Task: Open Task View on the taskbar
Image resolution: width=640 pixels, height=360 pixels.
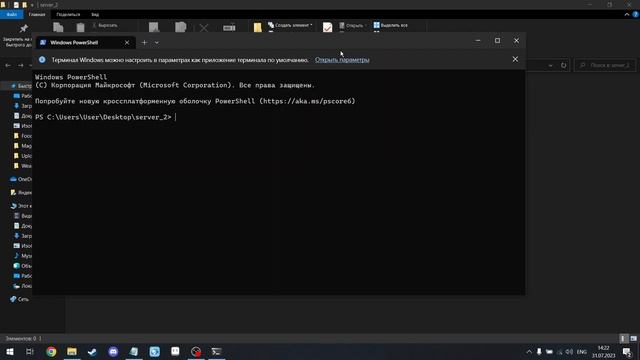Action: pos(30,351)
